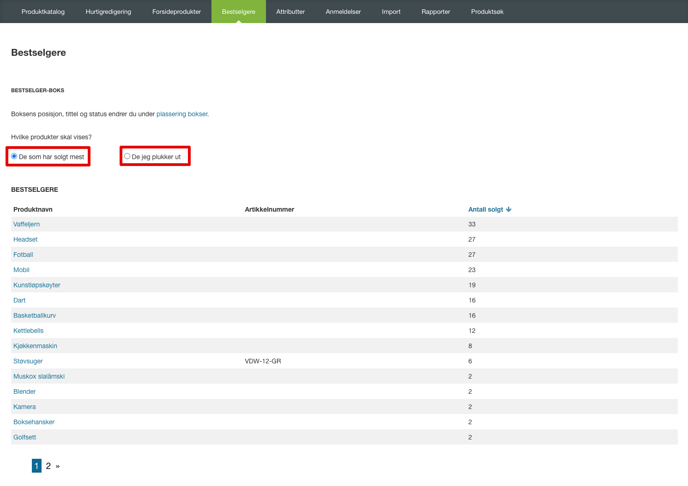
Task: Select 'De som har solgt mest' radio
Action: tap(14, 156)
